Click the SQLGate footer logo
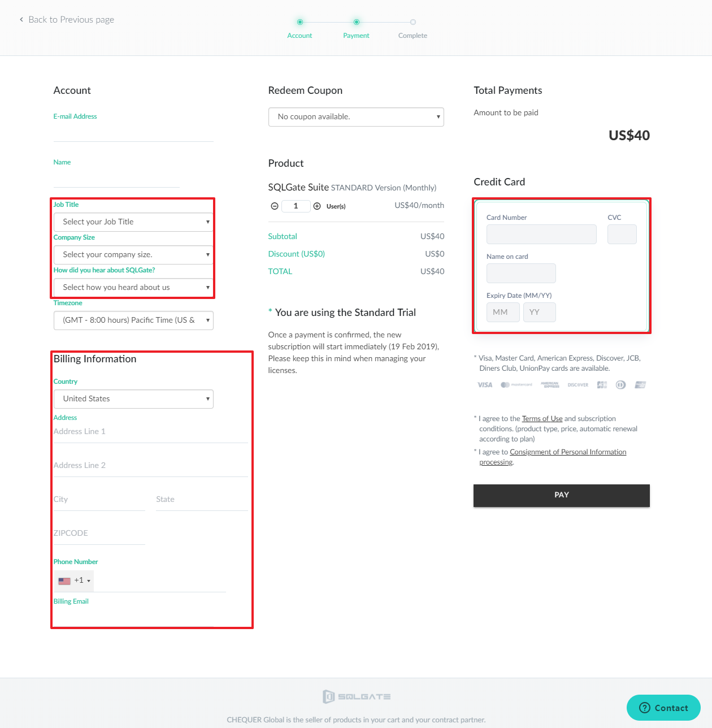The image size is (712, 728). (x=357, y=696)
